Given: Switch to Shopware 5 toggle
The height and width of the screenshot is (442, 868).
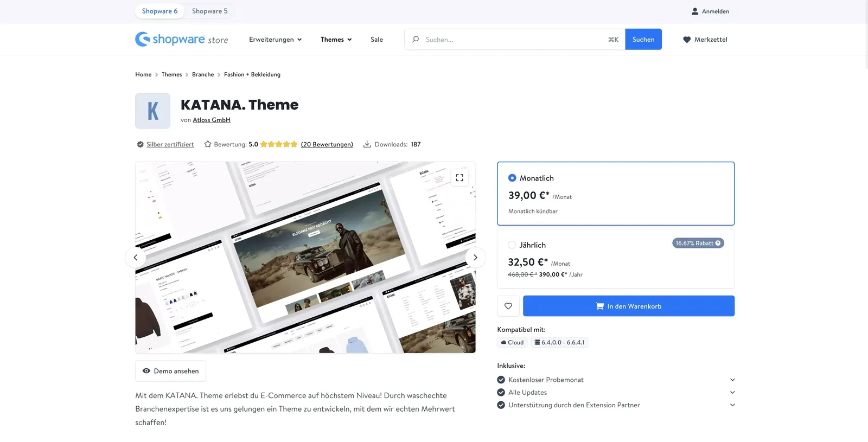Looking at the screenshot, I should [x=210, y=11].
